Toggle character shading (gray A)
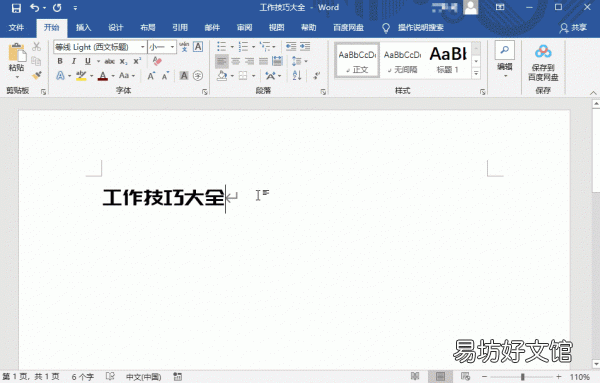The image size is (600, 383). (184, 76)
